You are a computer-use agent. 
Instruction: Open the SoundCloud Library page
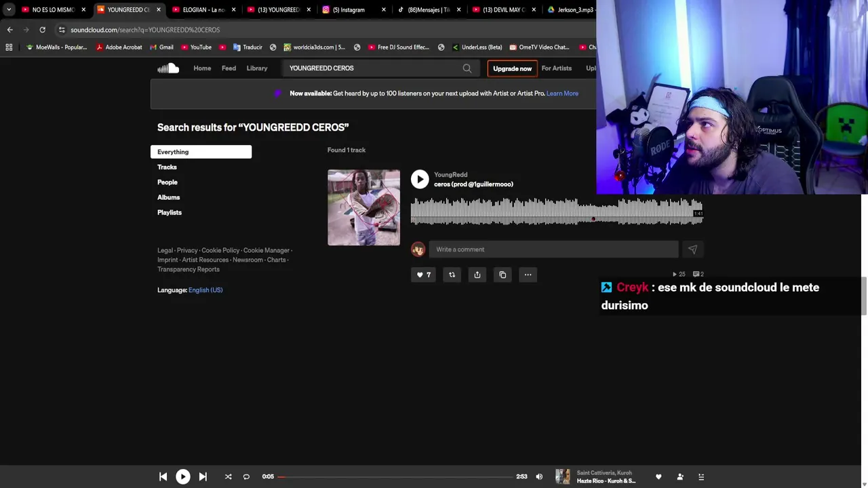[257, 68]
